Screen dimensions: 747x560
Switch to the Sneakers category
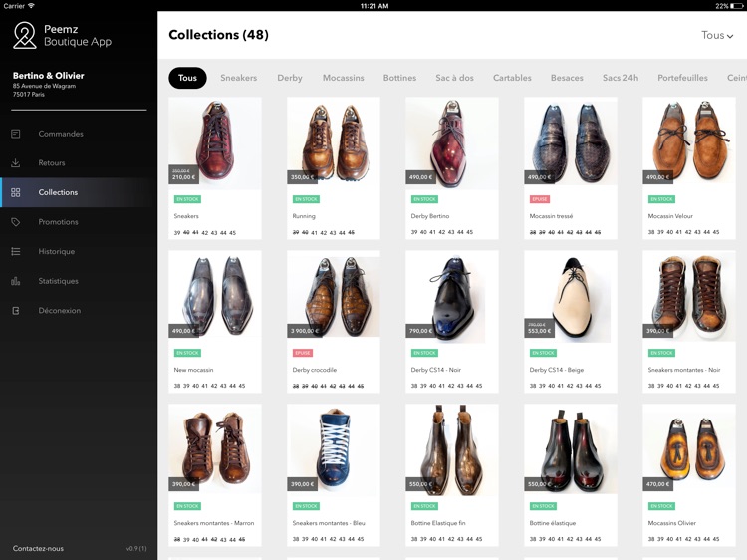click(x=239, y=78)
